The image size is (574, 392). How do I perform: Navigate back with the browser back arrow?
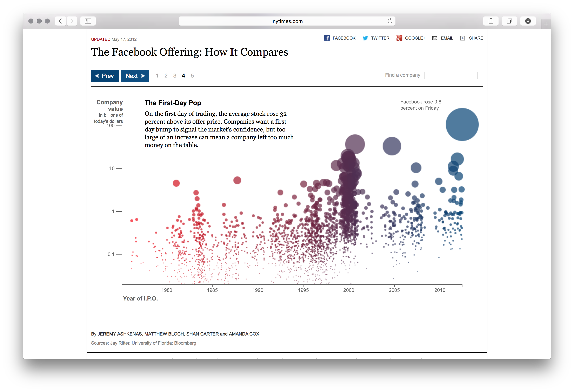pyautogui.click(x=60, y=21)
